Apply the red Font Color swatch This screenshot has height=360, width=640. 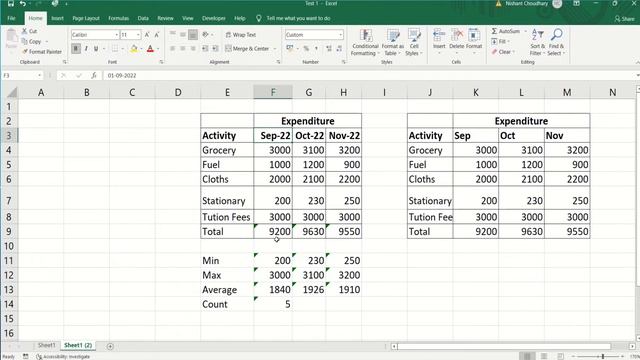point(150,49)
